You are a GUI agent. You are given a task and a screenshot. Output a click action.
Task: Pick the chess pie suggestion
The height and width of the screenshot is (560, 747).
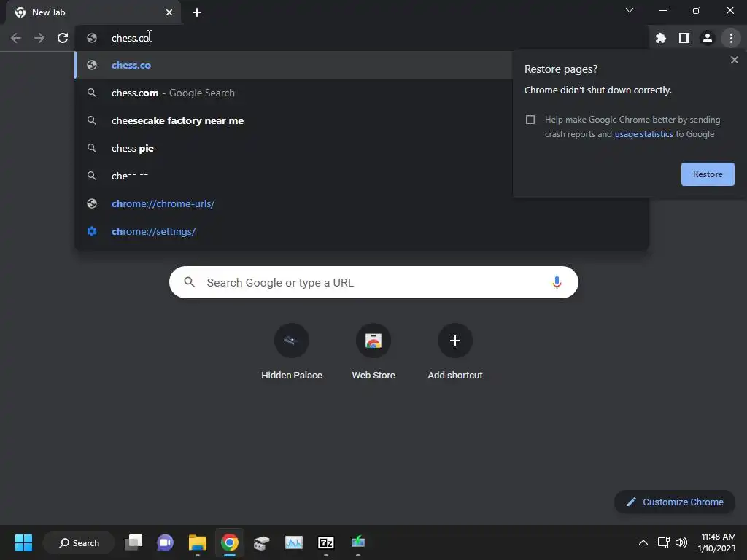(293, 148)
